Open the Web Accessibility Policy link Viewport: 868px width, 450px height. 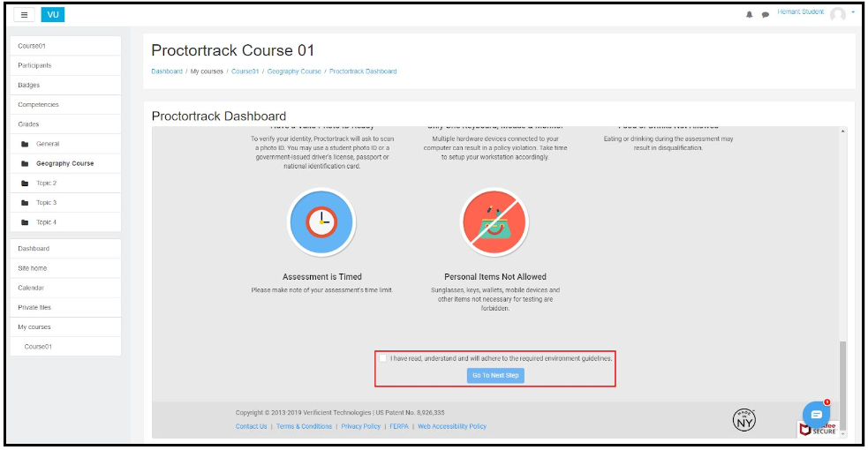tap(452, 426)
